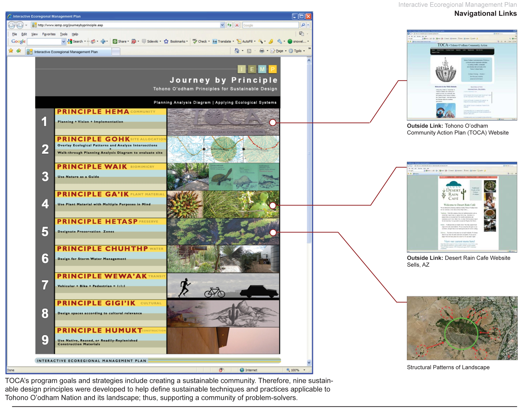Click the search magnifier icon

[x=303, y=25]
